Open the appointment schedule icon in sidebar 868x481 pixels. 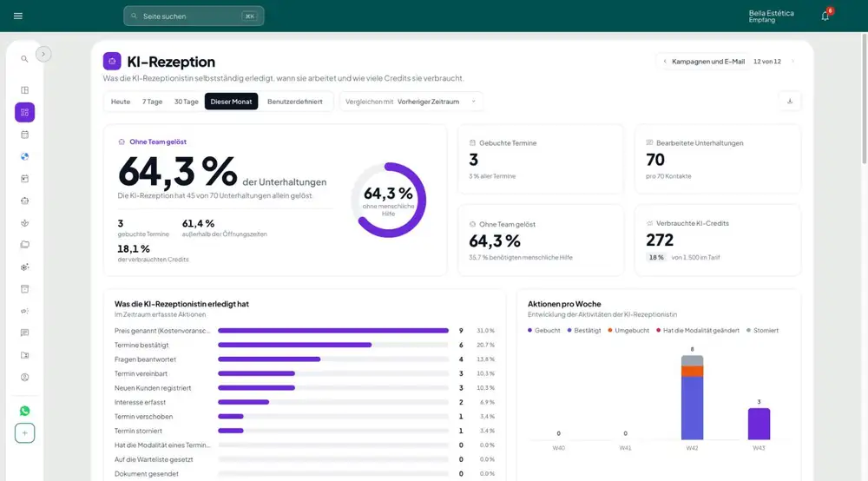pos(25,179)
